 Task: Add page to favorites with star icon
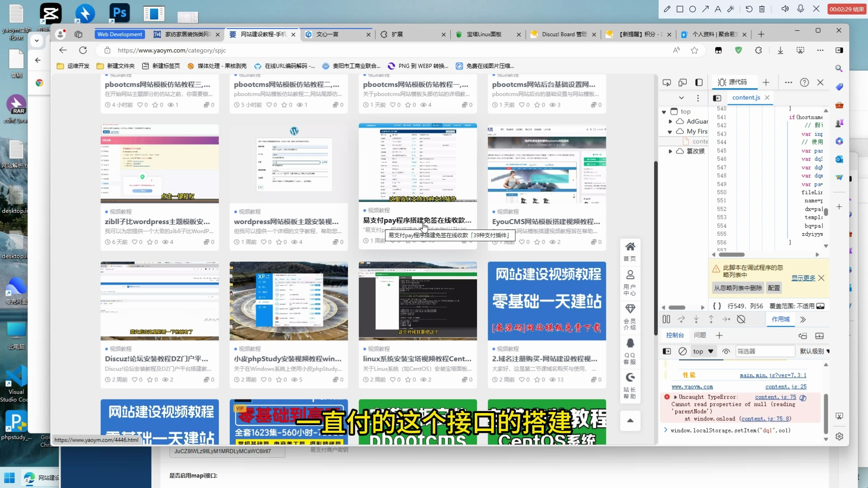[694, 50]
